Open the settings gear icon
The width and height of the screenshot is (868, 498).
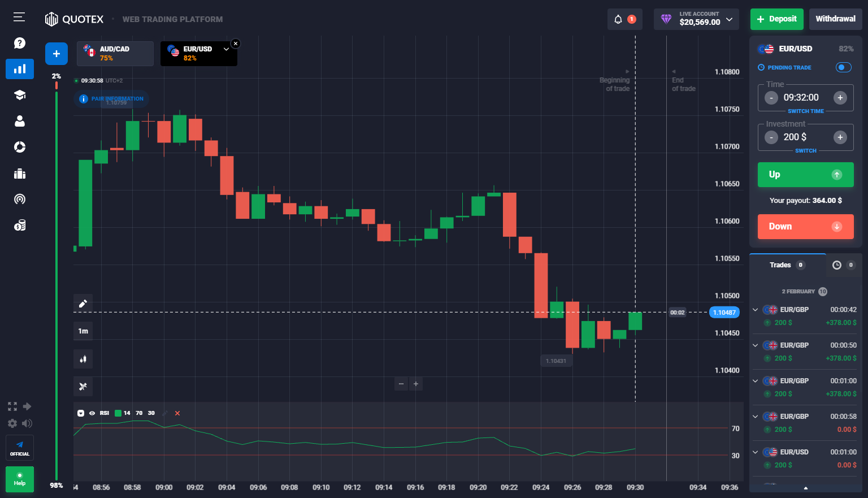click(x=12, y=423)
